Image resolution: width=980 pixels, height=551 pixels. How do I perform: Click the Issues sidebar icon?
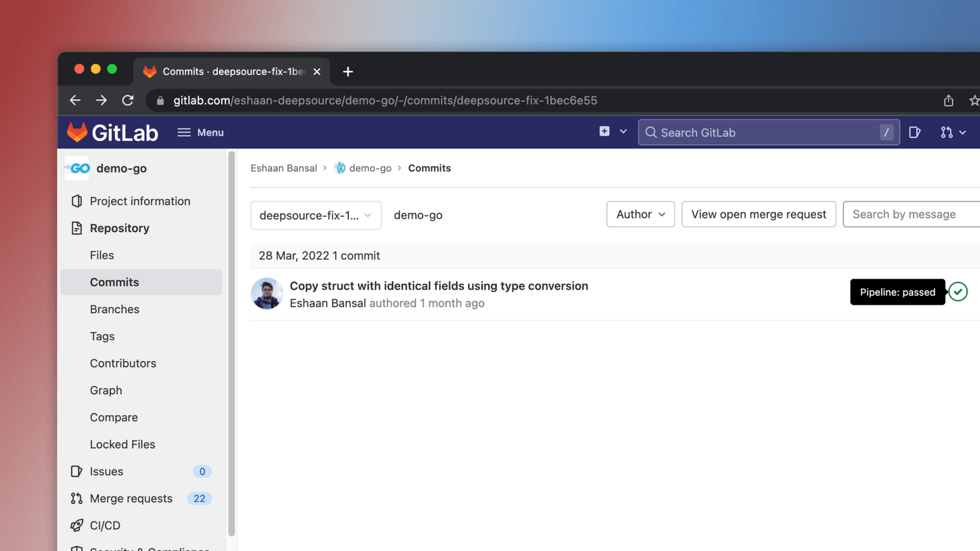tap(77, 471)
